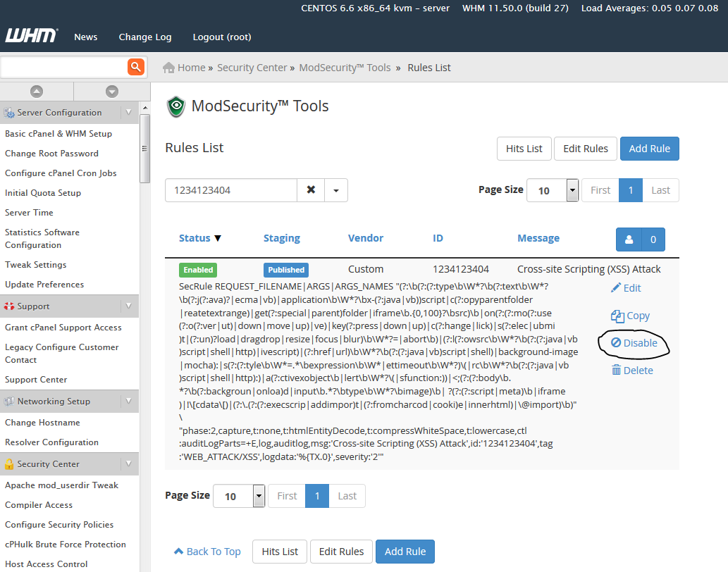Click the orange search magnifier icon
728x572 pixels.
tap(135, 67)
